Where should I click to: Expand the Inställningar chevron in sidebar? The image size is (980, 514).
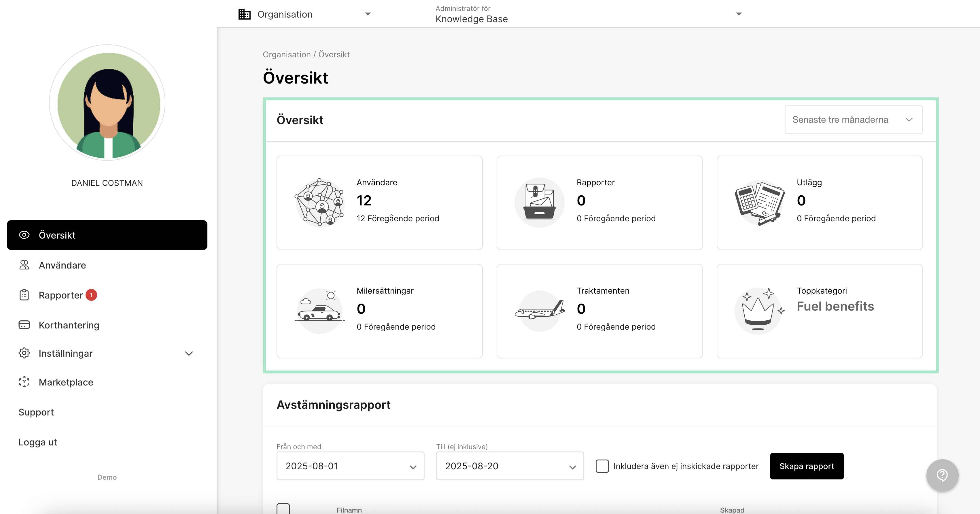pos(189,354)
